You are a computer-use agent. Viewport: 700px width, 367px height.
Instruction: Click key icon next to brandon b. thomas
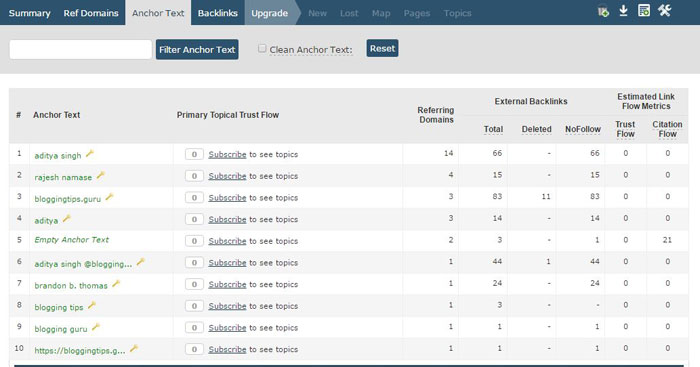pos(116,284)
